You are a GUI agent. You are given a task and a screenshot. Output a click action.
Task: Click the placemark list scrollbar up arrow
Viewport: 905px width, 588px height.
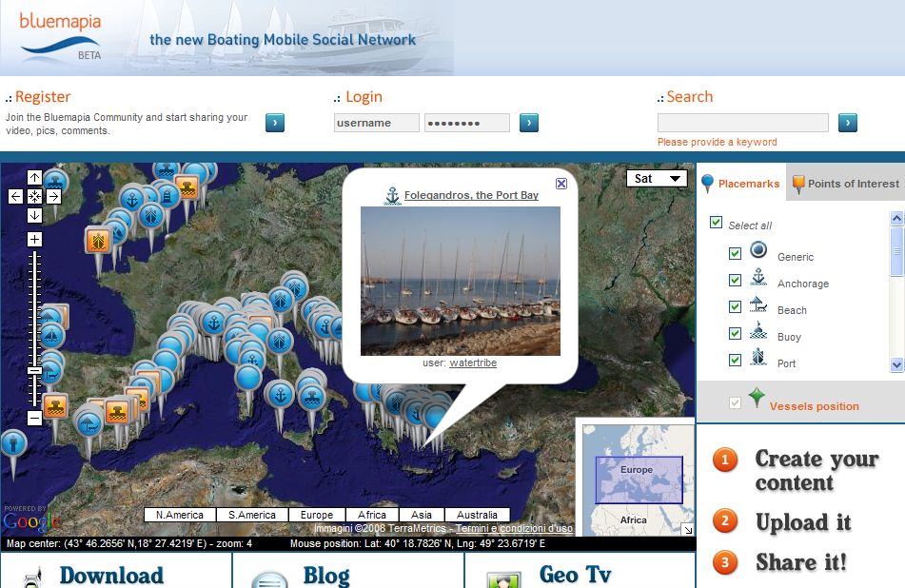point(896,218)
